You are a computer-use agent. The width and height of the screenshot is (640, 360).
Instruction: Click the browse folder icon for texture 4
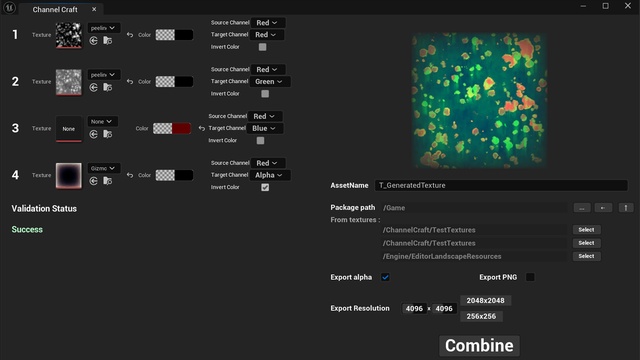click(107, 181)
